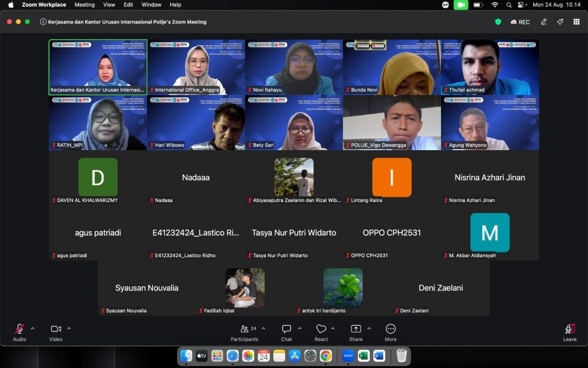The height and width of the screenshot is (368, 588).
Task: Click the cloud REC recording indicator
Action: pyautogui.click(x=520, y=22)
